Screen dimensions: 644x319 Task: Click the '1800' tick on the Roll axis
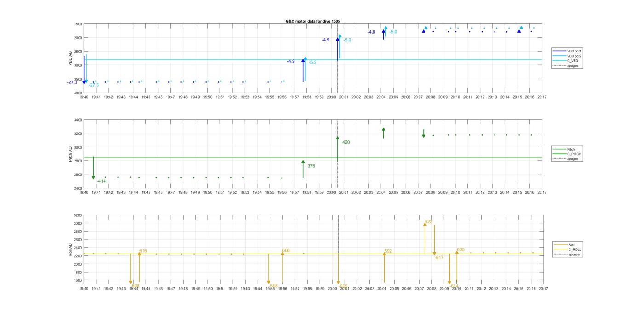tap(77, 272)
